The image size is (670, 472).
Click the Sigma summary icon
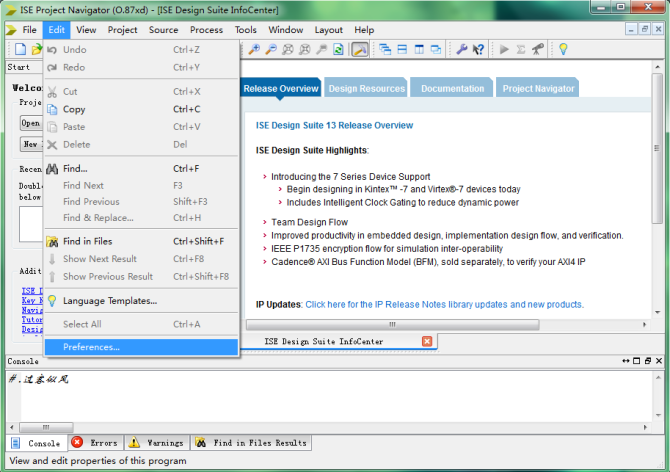pyautogui.click(x=521, y=49)
